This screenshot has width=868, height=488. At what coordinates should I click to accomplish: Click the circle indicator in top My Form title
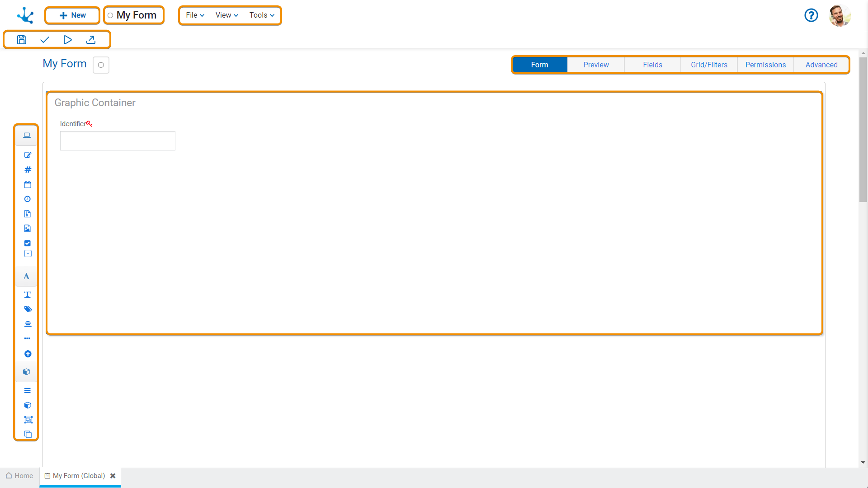[110, 15]
